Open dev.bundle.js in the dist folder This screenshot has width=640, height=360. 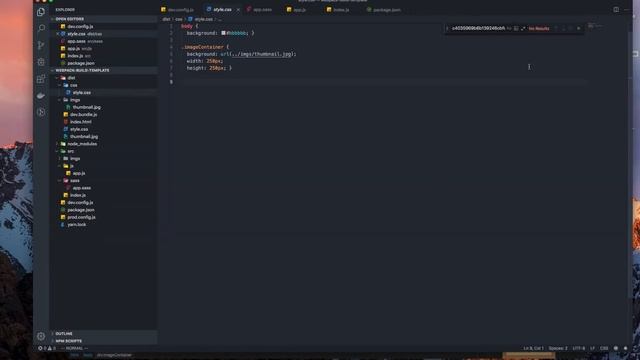pyautogui.click(x=104, y=115)
